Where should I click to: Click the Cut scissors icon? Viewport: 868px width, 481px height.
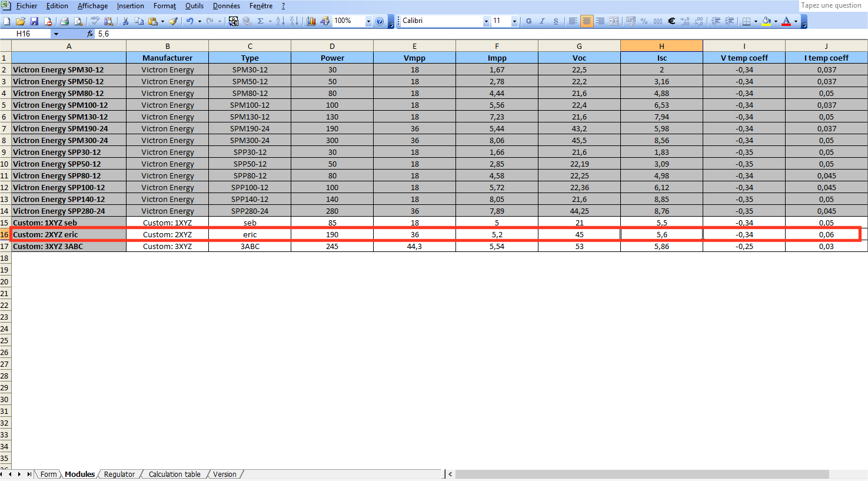pos(125,21)
